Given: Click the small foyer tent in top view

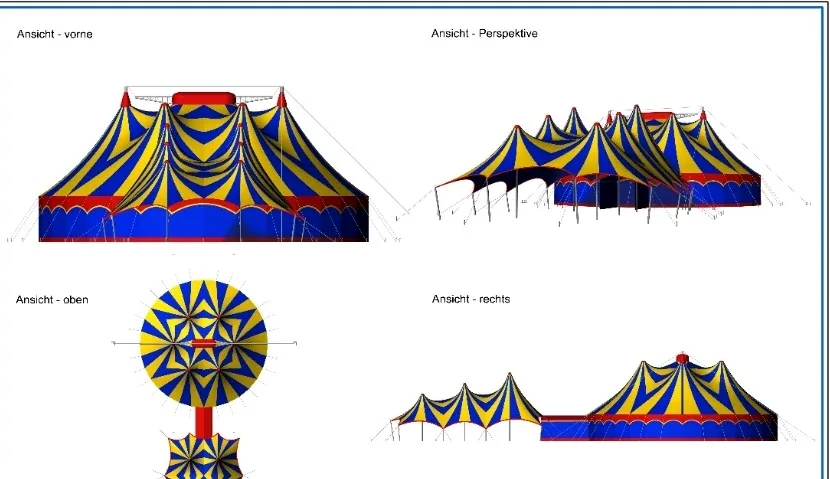Looking at the screenshot, I should click(204, 456).
